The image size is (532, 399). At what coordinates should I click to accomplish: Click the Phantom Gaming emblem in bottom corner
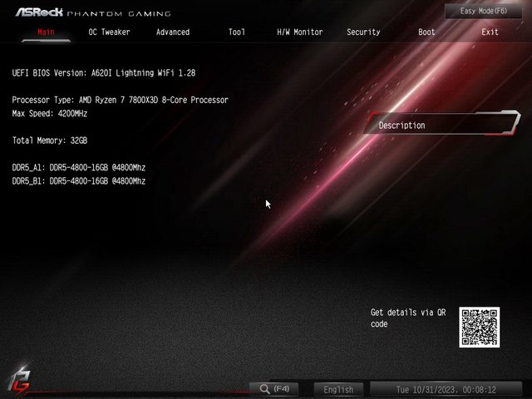coord(18,382)
